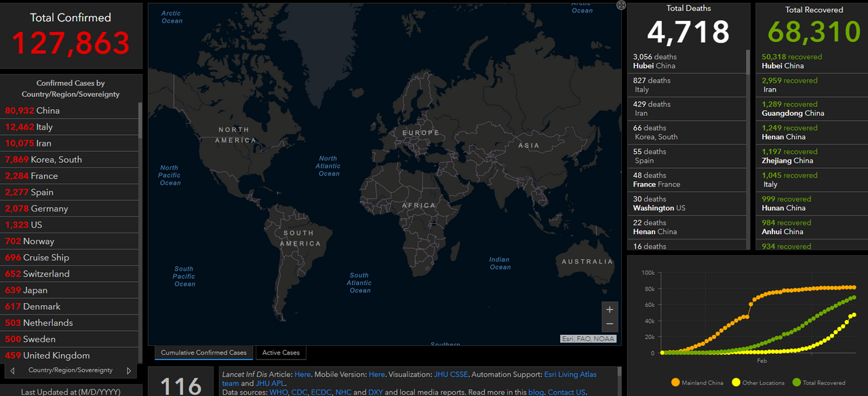This screenshot has width=868, height=396.
Task: Zoom in the map with plus button
Action: [610, 309]
